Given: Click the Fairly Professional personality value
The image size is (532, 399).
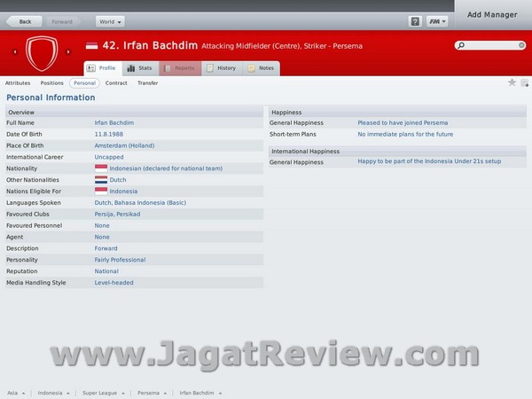Looking at the screenshot, I should 120,260.
